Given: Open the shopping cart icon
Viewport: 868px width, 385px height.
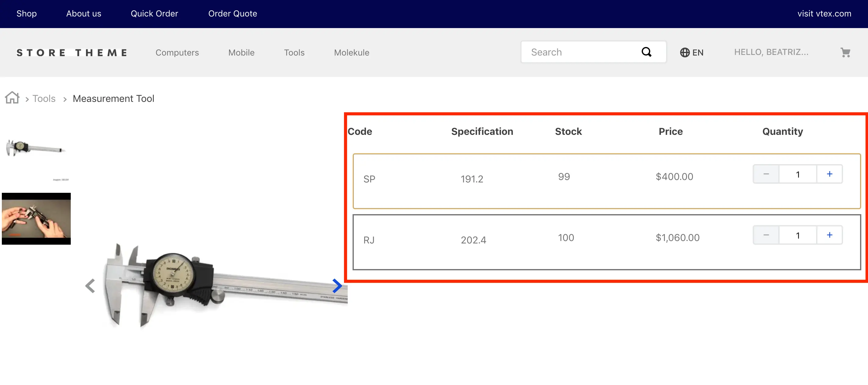Looking at the screenshot, I should [845, 52].
